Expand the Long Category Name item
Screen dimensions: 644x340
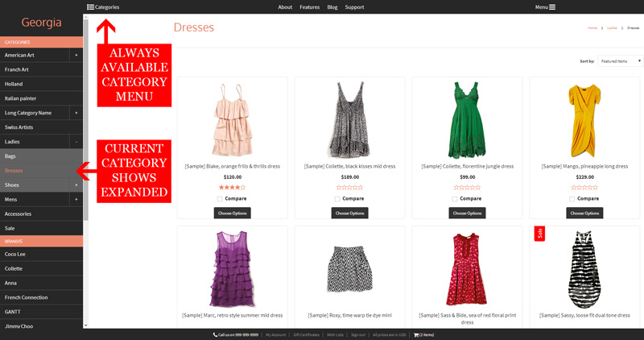76,113
